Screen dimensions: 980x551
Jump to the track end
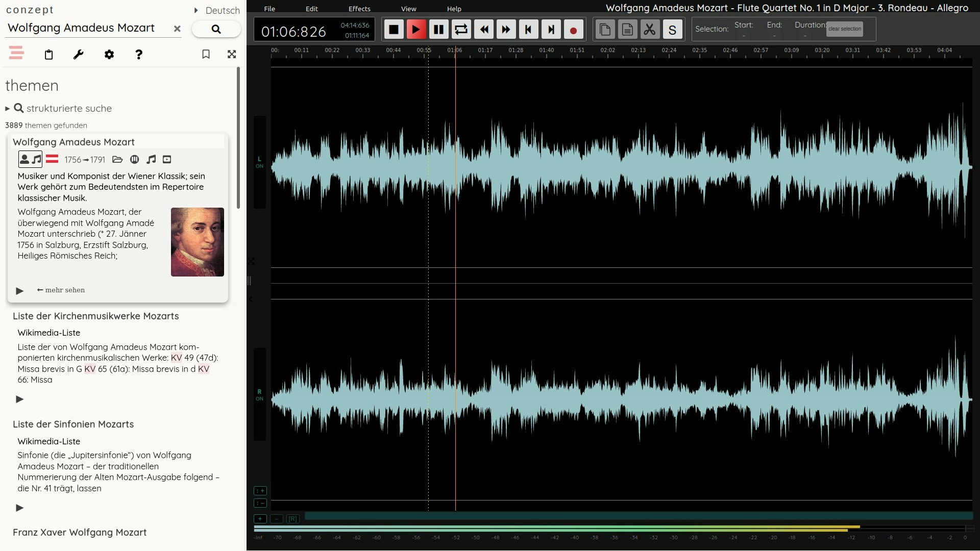[x=551, y=30]
